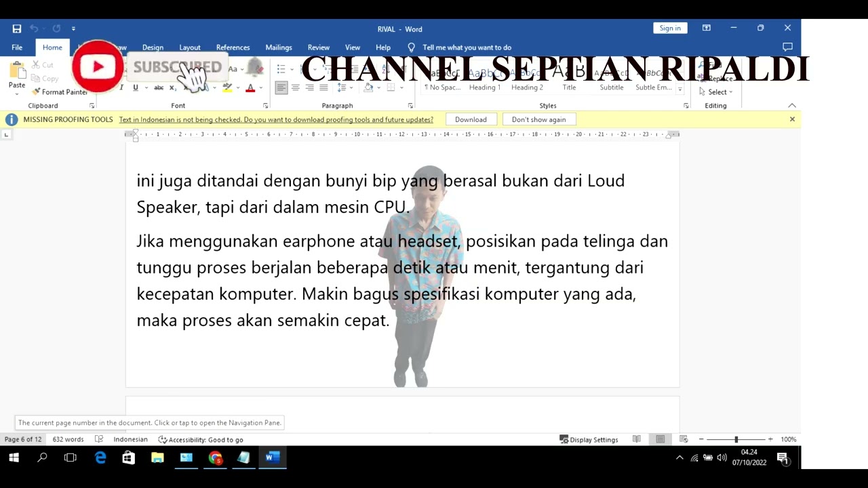Click the Sign in button
868x488 pixels.
670,28
